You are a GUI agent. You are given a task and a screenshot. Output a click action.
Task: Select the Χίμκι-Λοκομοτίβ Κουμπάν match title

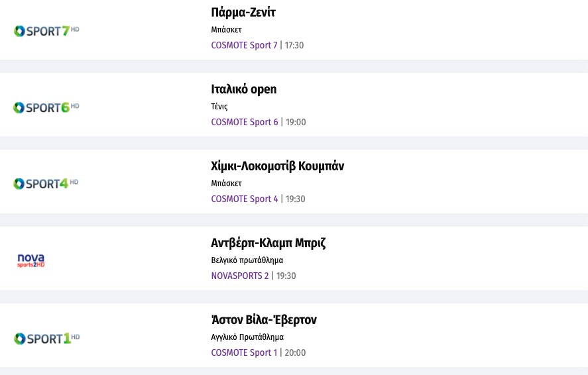(x=277, y=166)
